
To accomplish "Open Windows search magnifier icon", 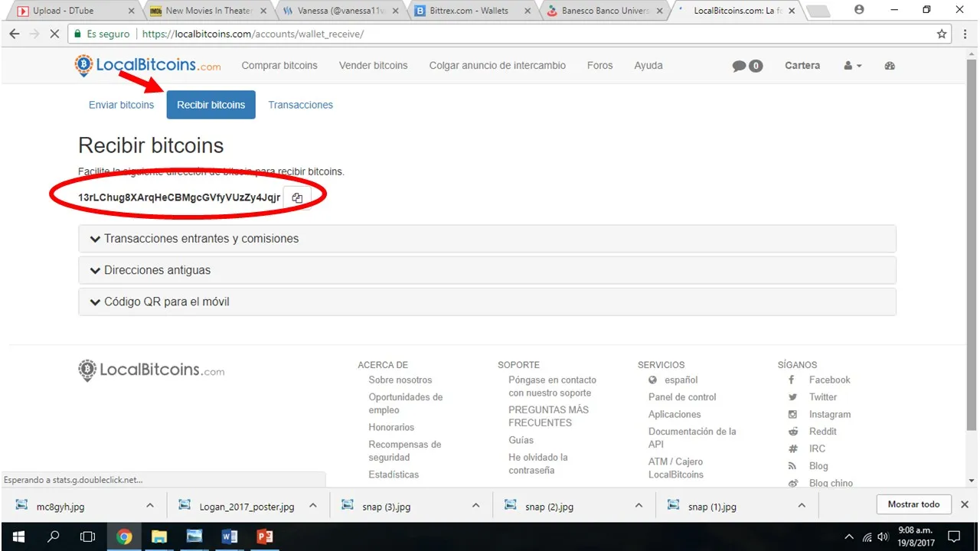I will click(x=53, y=536).
